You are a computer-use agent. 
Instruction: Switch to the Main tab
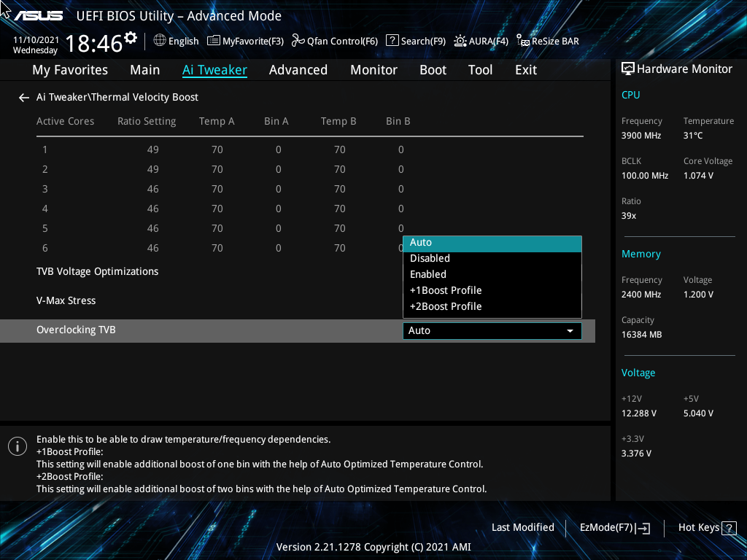tap(145, 70)
